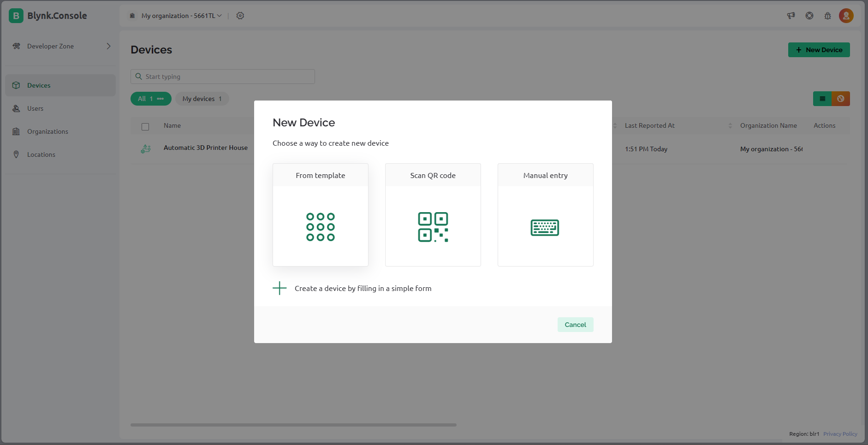Open the Privacy Policy link
Viewport: 868px width, 445px height.
click(x=840, y=434)
